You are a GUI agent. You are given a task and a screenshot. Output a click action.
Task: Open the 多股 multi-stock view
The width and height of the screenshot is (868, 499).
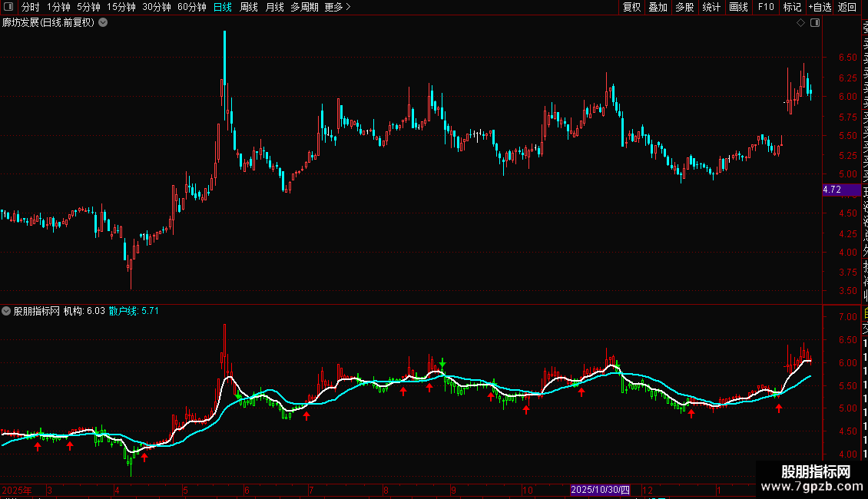click(x=684, y=7)
